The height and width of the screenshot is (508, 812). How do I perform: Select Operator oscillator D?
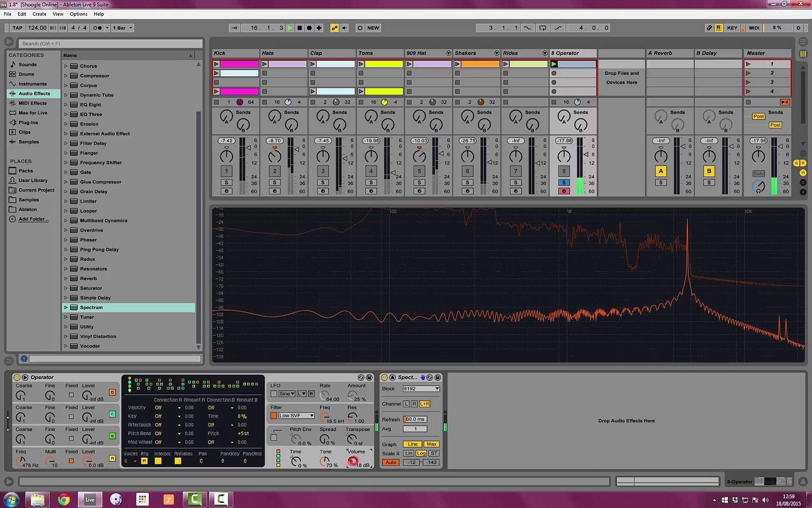point(112,392)
